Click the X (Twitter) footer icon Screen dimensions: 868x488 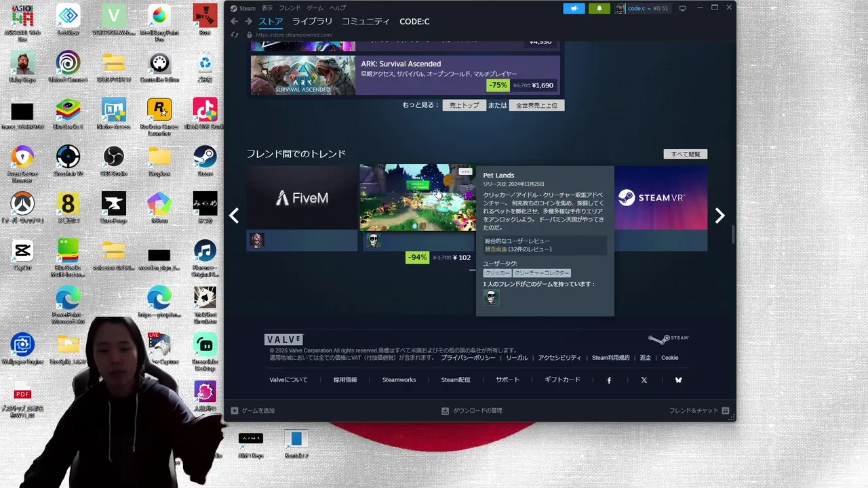(644, 380)
